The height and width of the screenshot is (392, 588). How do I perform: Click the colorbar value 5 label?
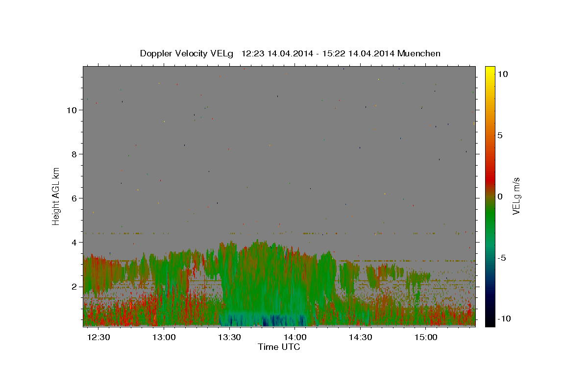(500, 135)
